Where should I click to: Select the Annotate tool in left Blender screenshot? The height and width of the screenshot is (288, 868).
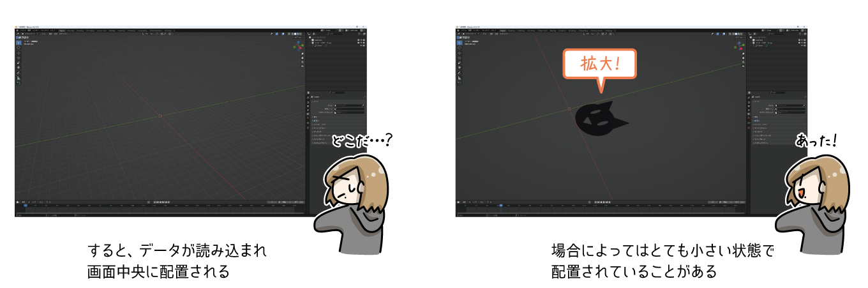tap(19, 73)
